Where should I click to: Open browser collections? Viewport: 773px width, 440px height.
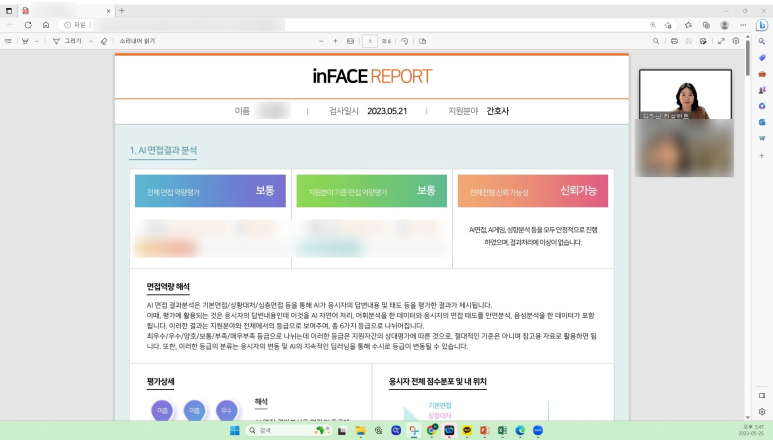tap(706, 25)
